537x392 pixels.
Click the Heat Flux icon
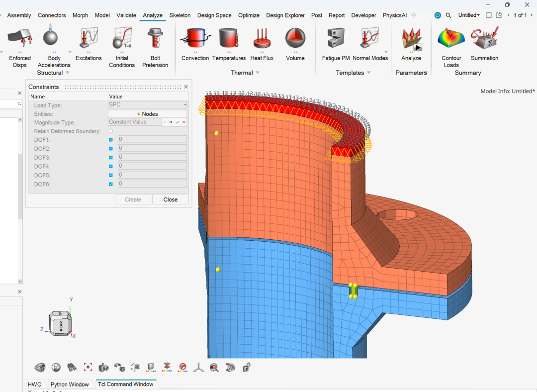[x=262, y=39]
